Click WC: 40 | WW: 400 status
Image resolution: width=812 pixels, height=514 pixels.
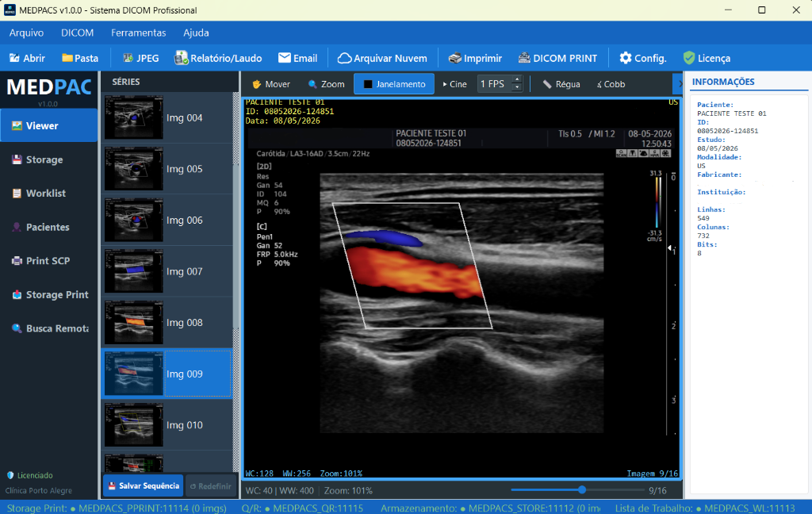tap(280, 490)
